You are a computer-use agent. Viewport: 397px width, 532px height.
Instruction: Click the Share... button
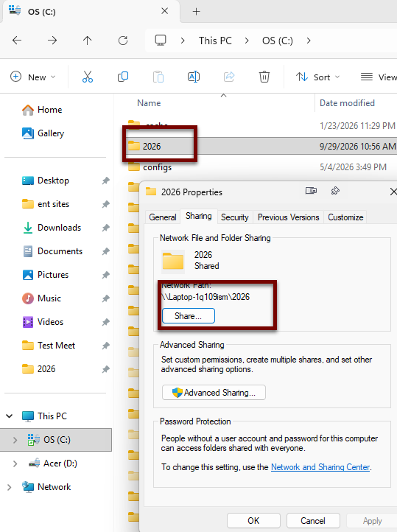(189, 316)
